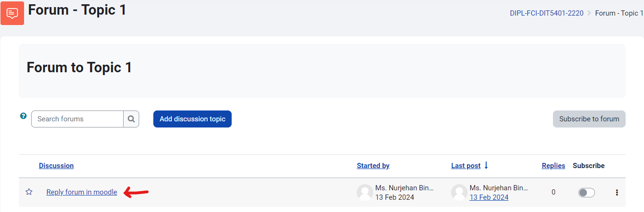The width and height of the screenshot is (644, 212).
Task: Click the Forum - Topic 1 breadcrumb item
Action: click(619, 13)
